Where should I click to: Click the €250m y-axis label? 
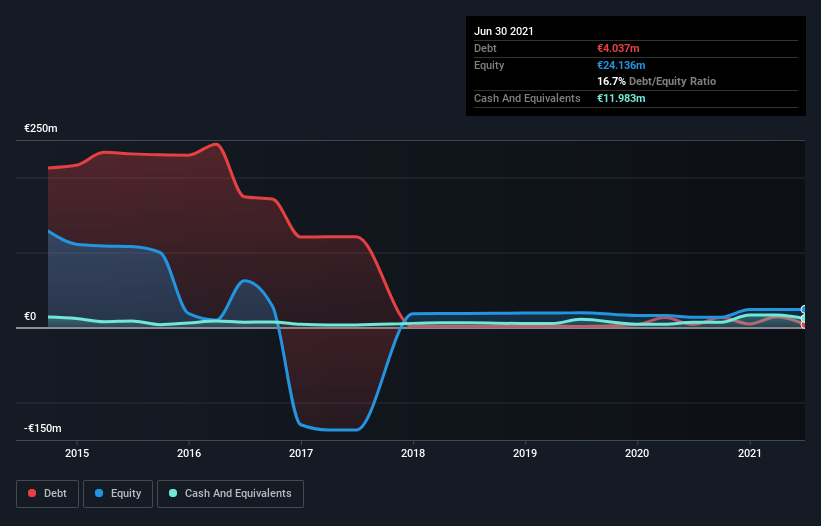pos(41,128)
